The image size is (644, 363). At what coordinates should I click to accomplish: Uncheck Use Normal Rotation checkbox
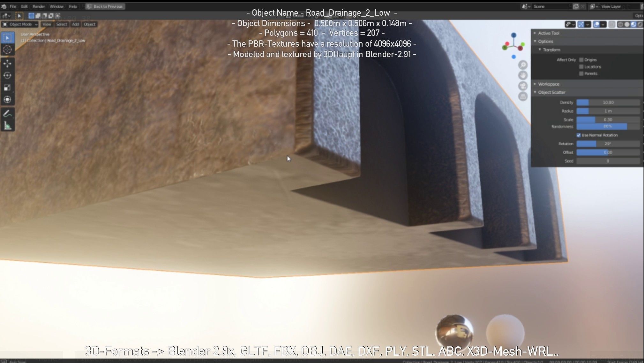579,135
